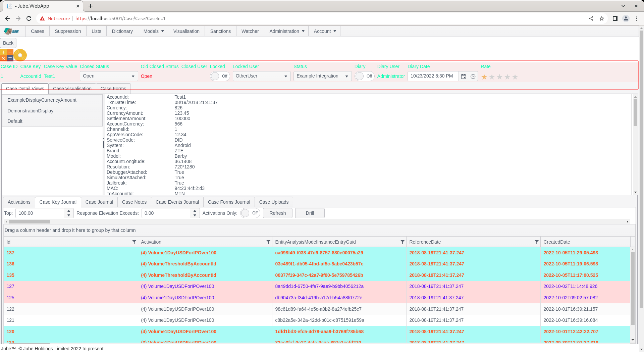Screen dimensions: 644x352
Task: Open the browser side panel
Action: pyautogui.click(x=615, y=18)
